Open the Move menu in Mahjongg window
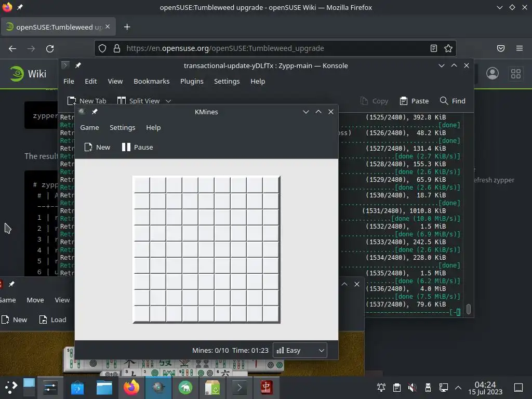 (35, 300)
